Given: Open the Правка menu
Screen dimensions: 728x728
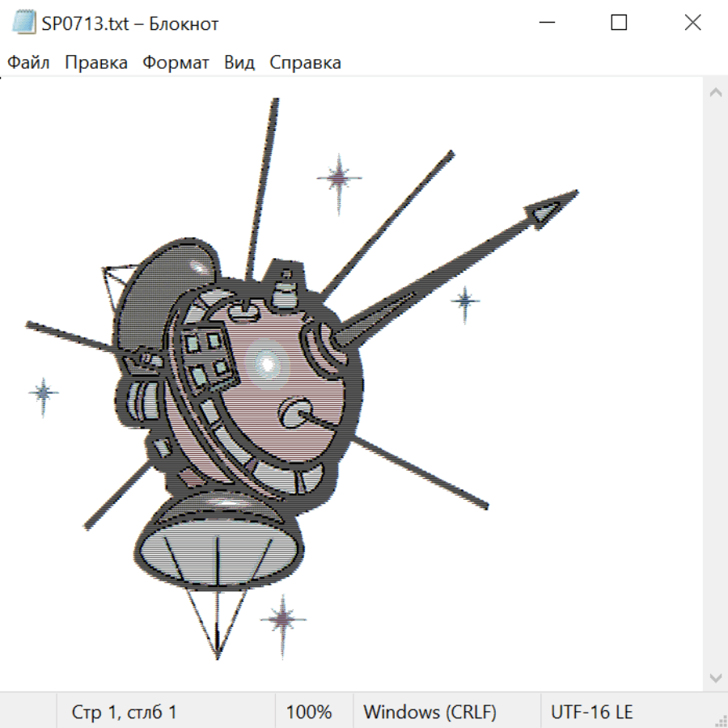Looking at the screenshot, I should coord(96,63).
